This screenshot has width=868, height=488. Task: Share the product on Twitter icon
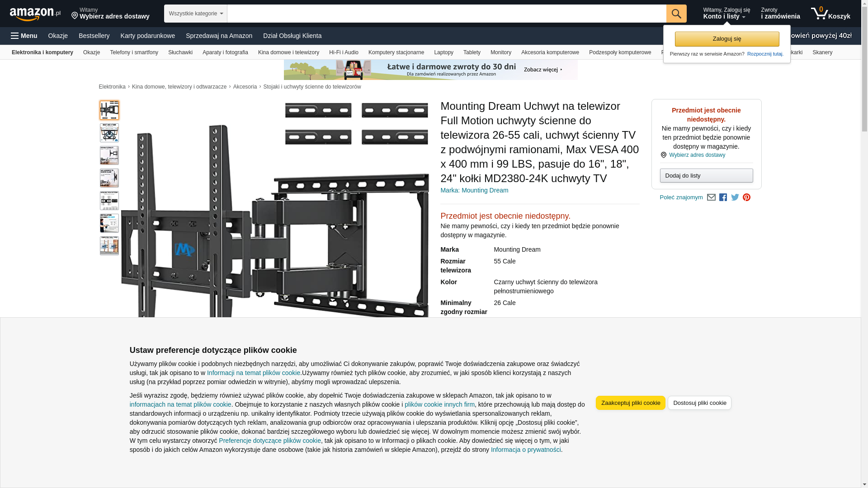coord(735,197)
